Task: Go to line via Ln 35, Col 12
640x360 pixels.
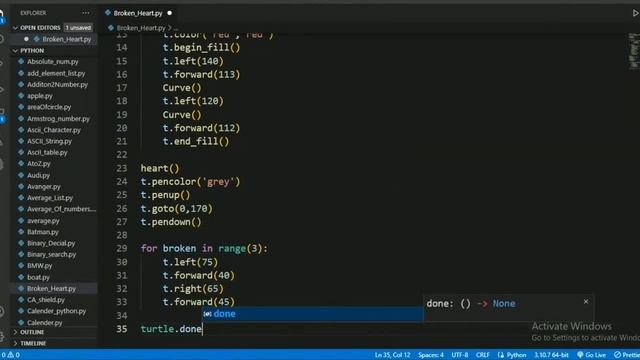Action: [392, 355]
